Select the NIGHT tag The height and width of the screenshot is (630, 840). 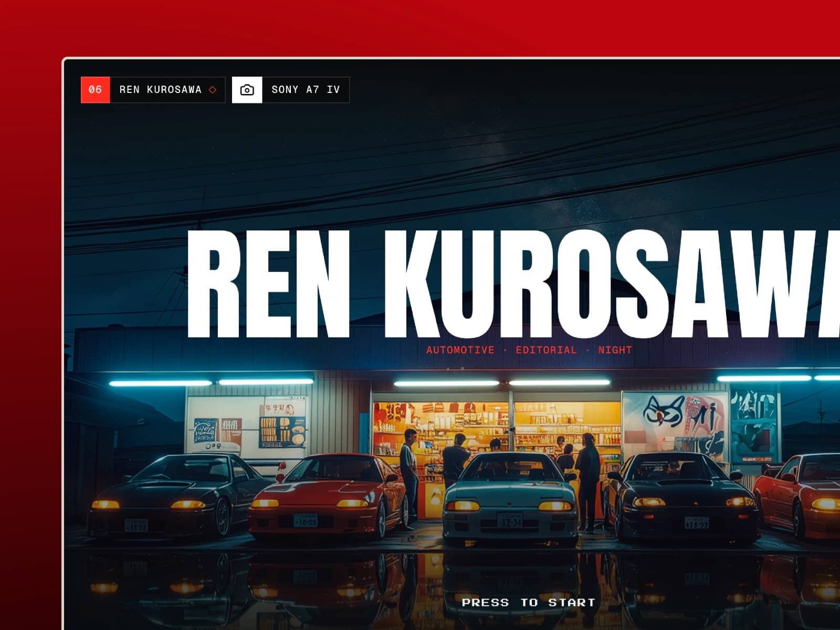click(x=615, y=350)
